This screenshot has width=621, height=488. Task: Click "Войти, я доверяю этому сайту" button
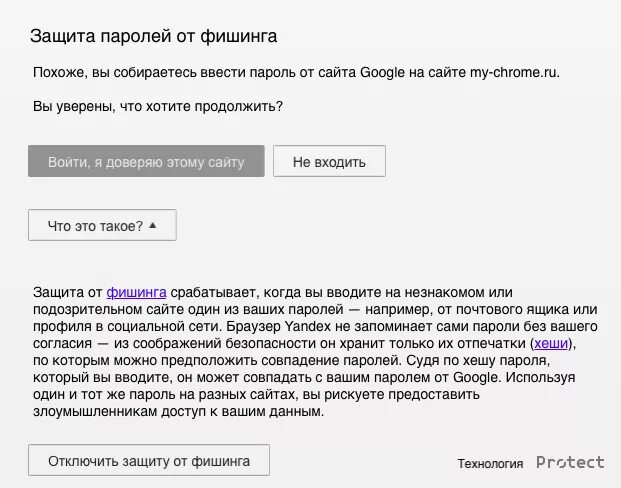click(146, 161)
